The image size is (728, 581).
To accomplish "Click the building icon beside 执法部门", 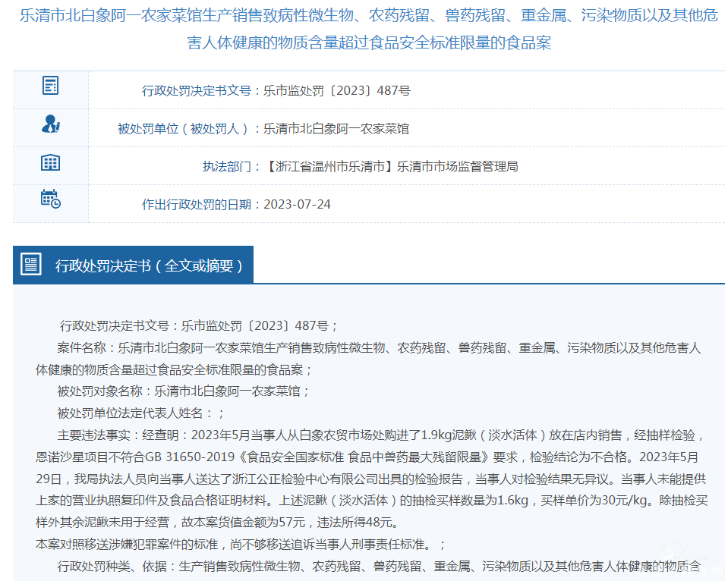I will pyautogui.click(x=51, y=162).
